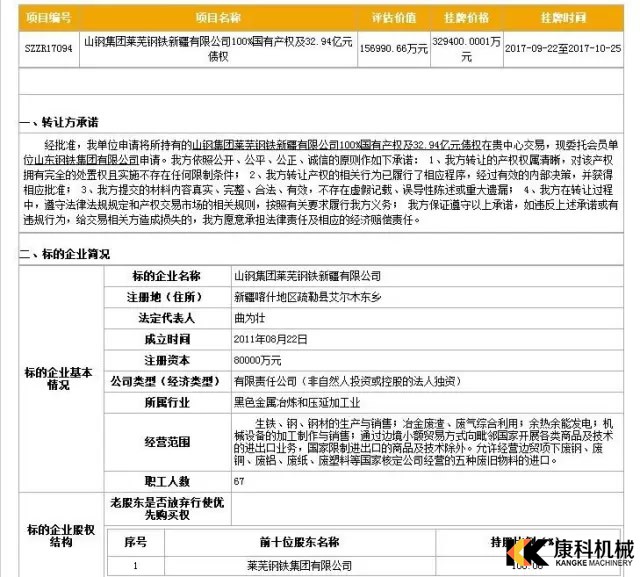Click the 项目名称 column header

218,18
